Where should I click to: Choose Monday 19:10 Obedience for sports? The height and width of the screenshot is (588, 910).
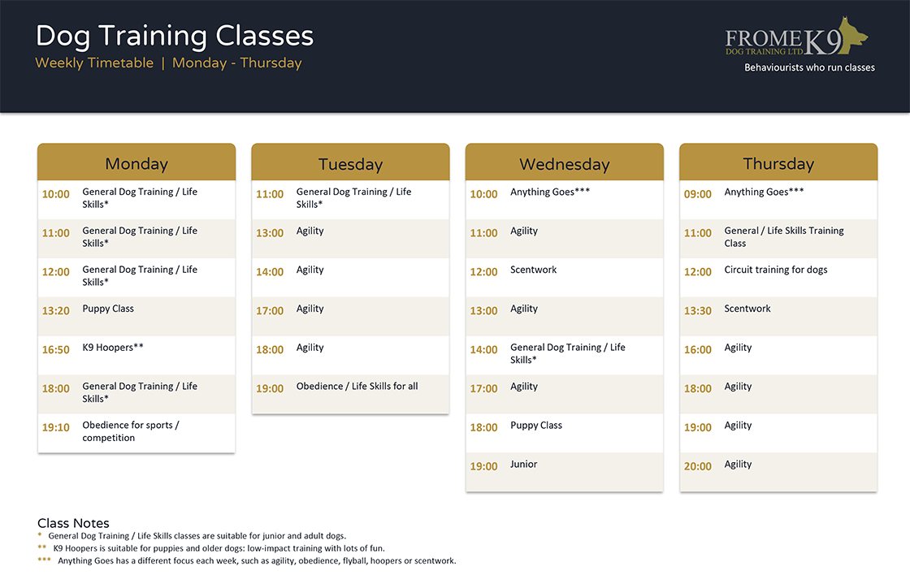coord(136,433)
